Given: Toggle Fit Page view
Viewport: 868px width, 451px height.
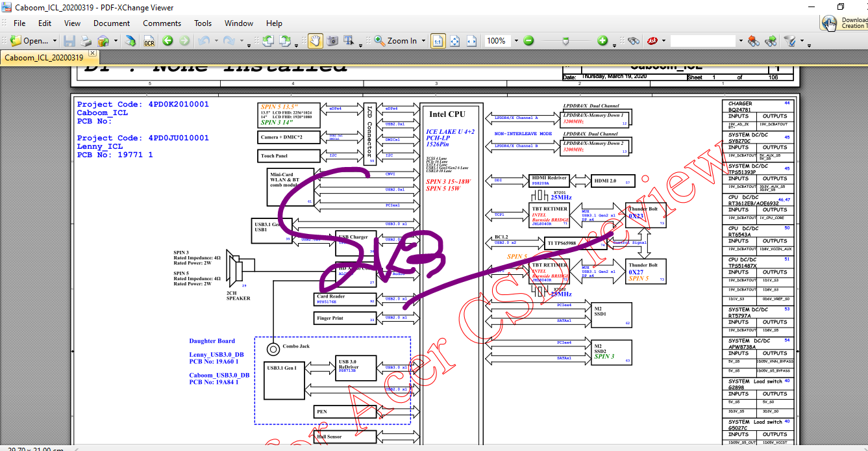Looking at the screenshot, I should [x=455, y=41].
